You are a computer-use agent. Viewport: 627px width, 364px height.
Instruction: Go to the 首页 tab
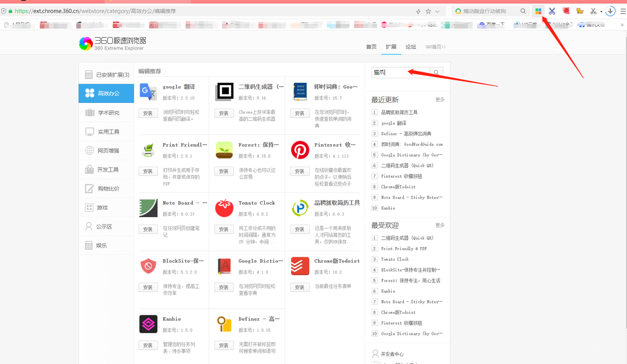pyautogui.click(x=371, y=47)
